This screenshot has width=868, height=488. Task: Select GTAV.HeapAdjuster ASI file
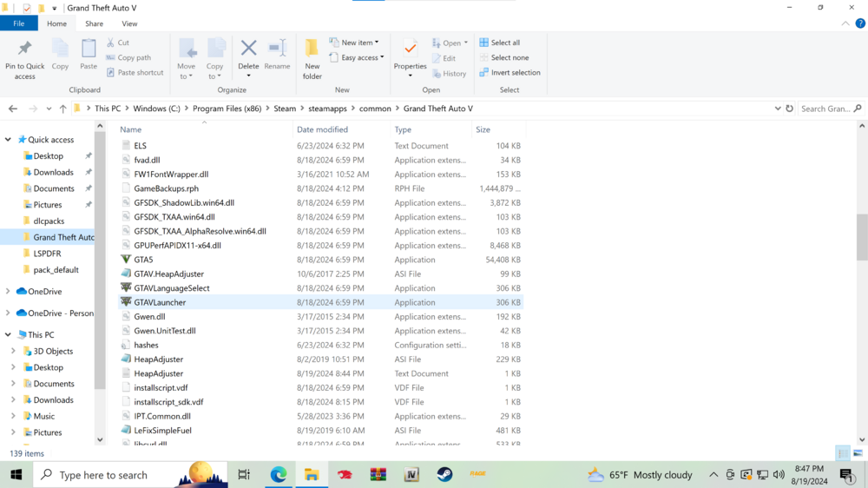(321, 274)
